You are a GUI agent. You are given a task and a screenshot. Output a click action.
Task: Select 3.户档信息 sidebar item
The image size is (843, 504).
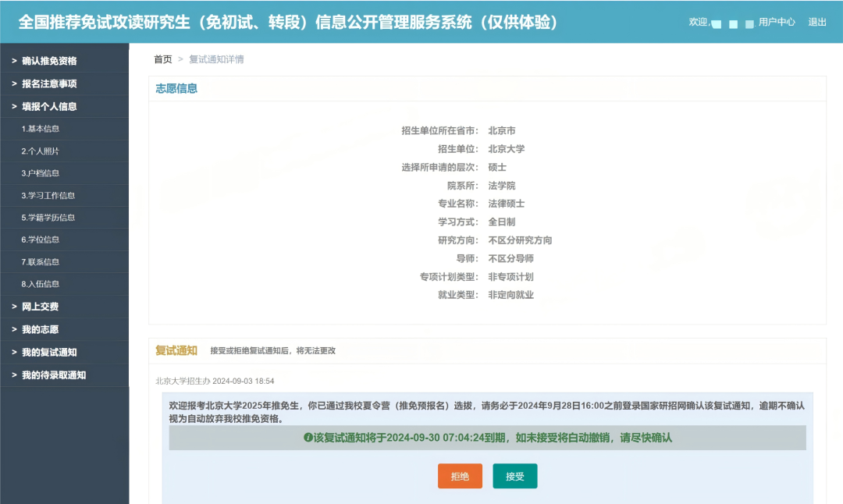41,173
